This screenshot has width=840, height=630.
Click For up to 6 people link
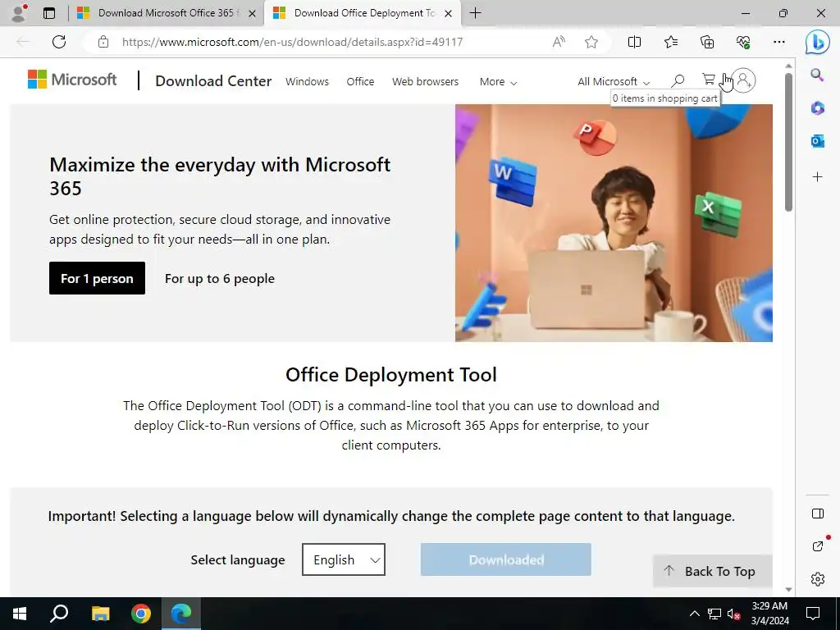coord(220,279)
